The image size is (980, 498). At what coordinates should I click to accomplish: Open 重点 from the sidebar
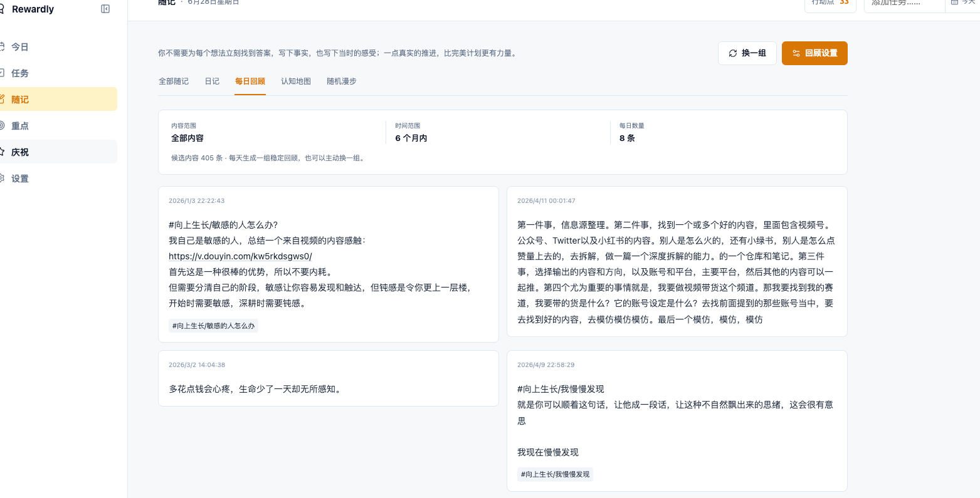[x=58, y=126]
